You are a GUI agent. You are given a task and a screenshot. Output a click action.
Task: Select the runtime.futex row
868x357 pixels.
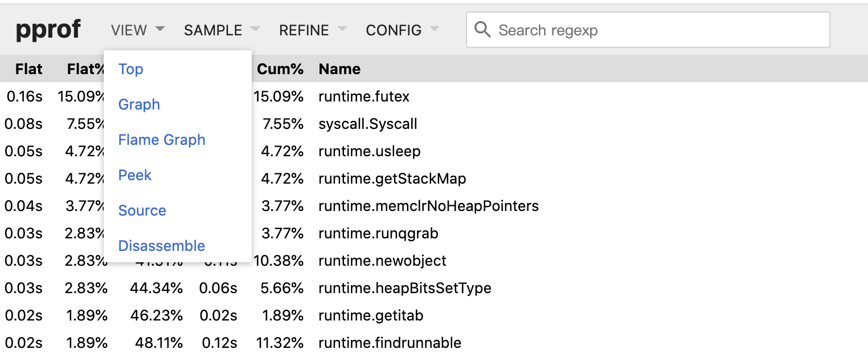tap(364, 96)
